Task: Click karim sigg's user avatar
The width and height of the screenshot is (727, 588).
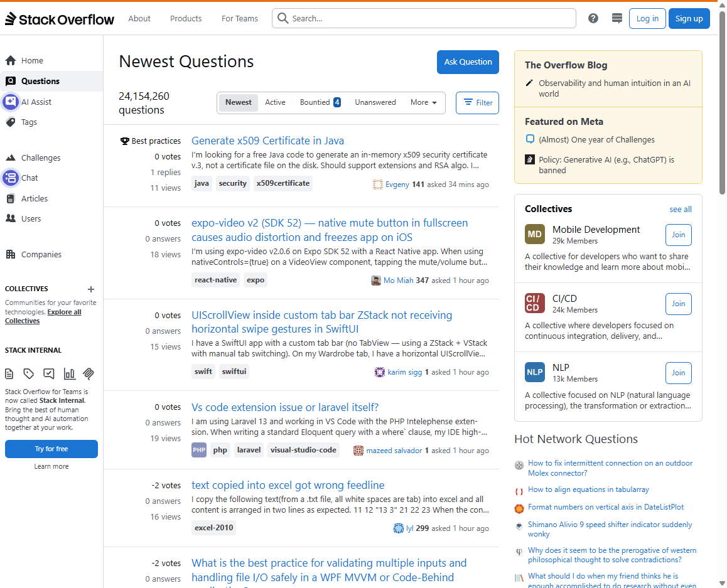Action: (x=380, y=372)
